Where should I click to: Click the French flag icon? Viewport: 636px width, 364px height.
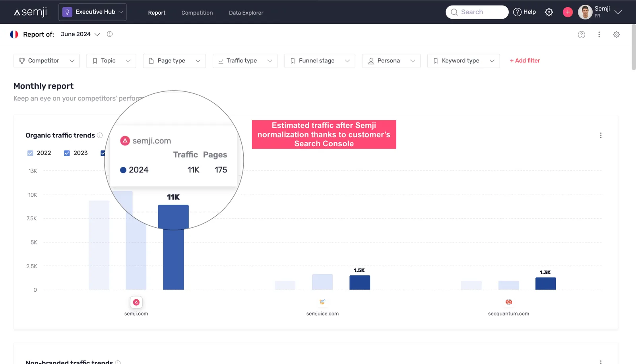pyautogui.click(x=14, y=34)
